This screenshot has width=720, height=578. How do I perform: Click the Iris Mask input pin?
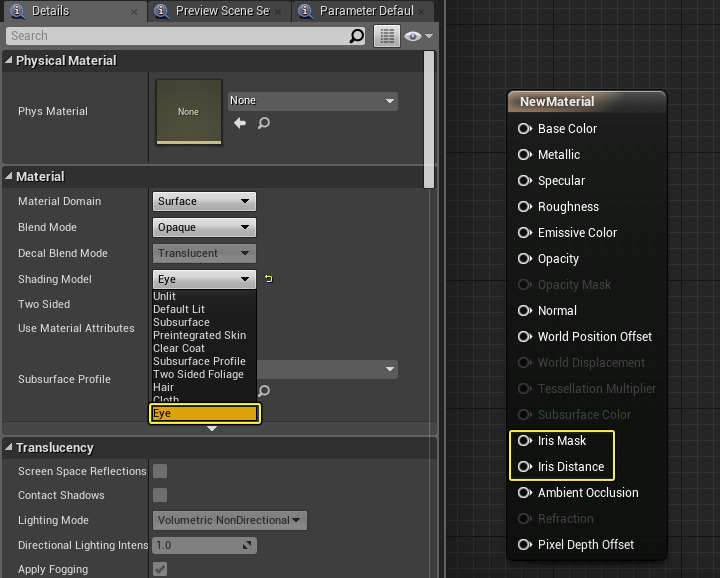click(x=524, y=441)
